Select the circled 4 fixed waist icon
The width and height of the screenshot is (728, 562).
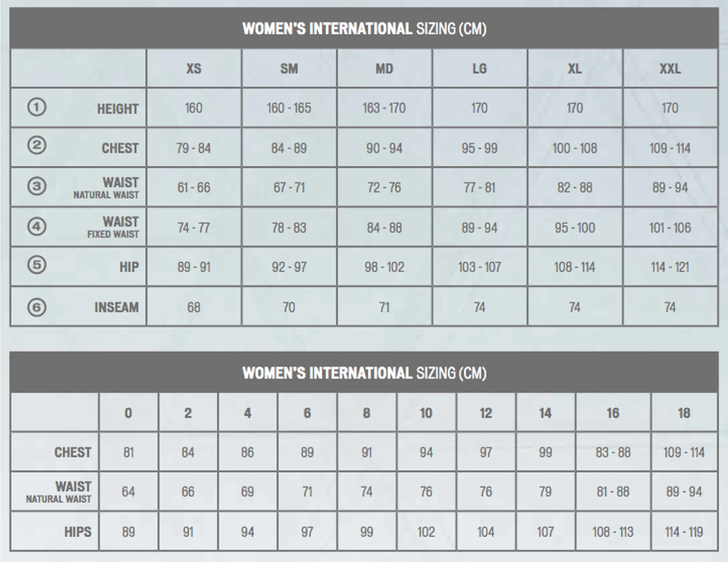(x=37, y=226)
